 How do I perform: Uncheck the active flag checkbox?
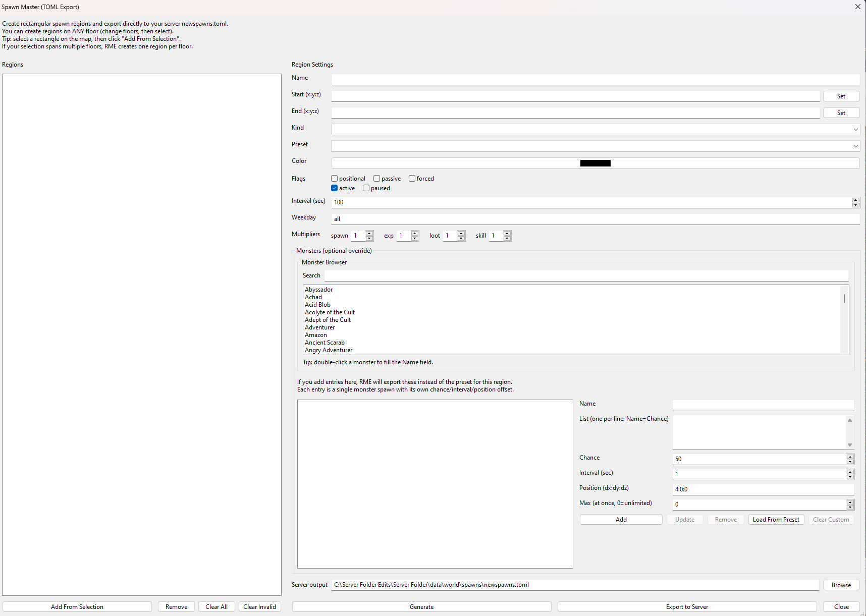335,188
